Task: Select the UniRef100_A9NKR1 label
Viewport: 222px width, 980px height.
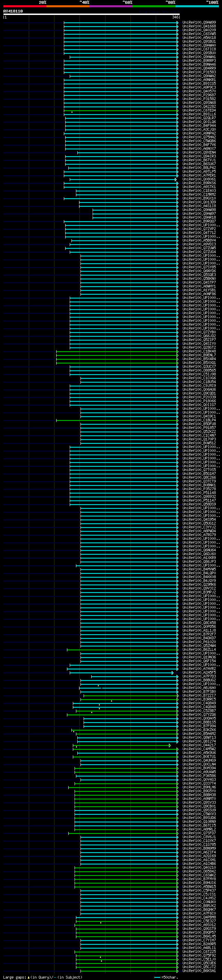Action: [x=199, y=80]
